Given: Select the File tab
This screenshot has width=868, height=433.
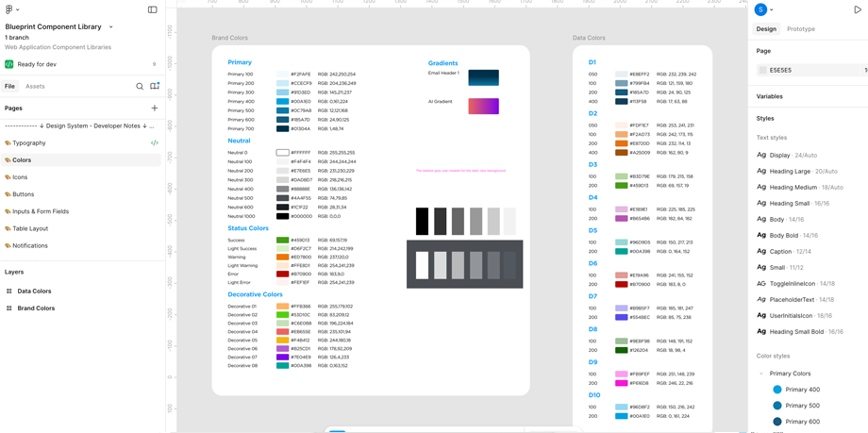Looking at the screenshot, I should pyautogui.click(x=10, y=87).
